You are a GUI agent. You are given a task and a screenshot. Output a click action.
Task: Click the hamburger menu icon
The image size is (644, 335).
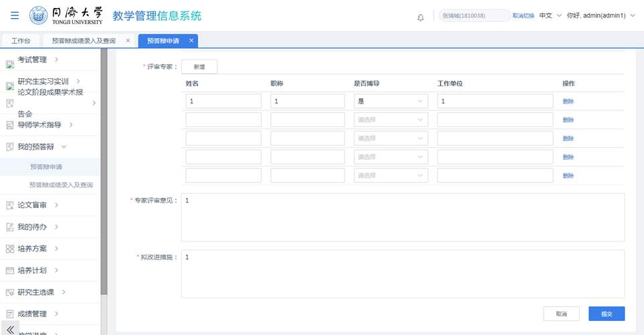point(14,16)
